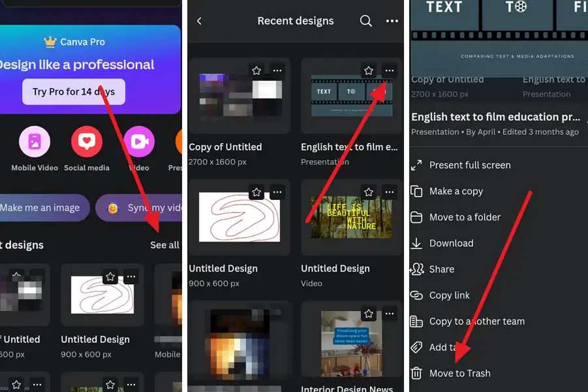Viewport: 588px width, 392px height.
Task: Search within Recent designs
Action: (366, 21)
